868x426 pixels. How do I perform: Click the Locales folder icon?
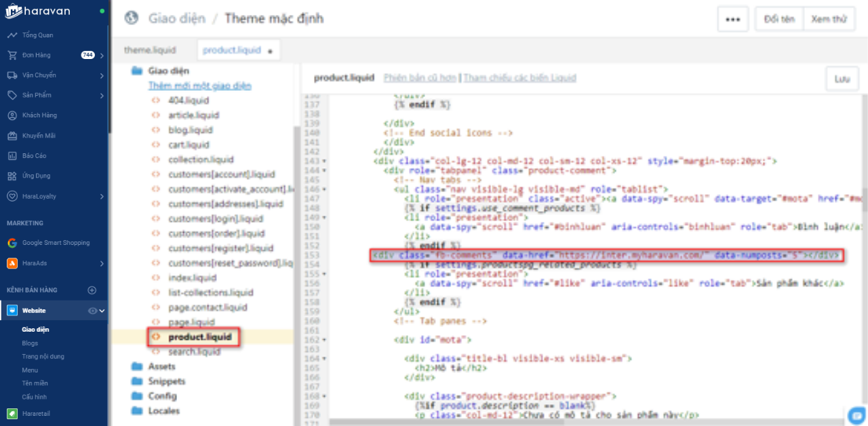click(x=136, y=411)
